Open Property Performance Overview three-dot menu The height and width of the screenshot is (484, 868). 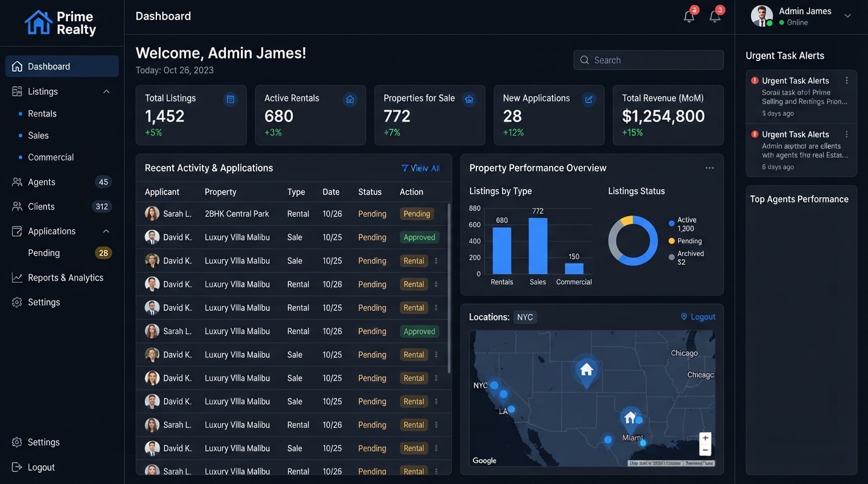coord(710,168)
